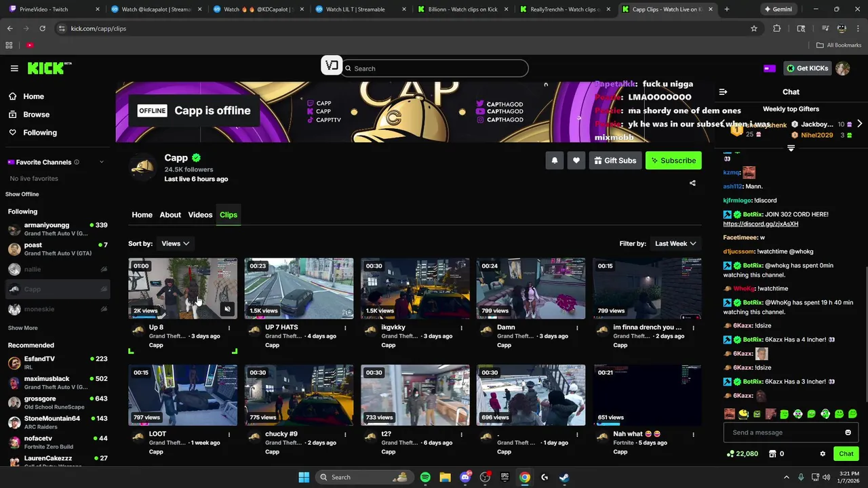This screenshot has width=868, height=488.
Task: Open the emoji picker in chat
Action: (x=848, y=432)
